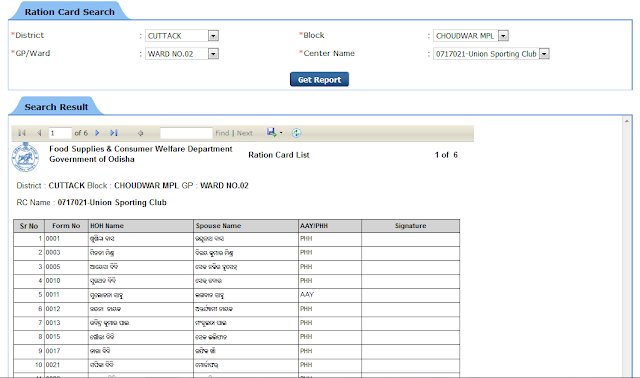Click the AAY/PHH column header
640x378 pixels.
click(x=330, y=226)
